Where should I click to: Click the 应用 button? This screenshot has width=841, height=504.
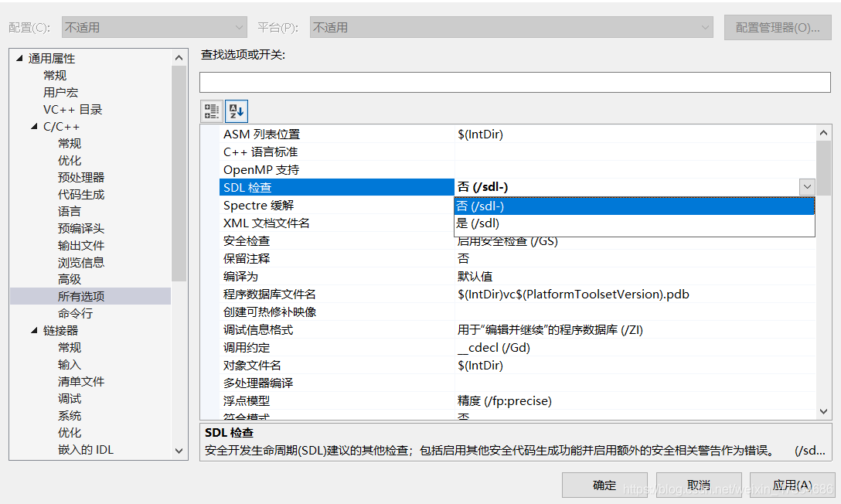[792, 485]
